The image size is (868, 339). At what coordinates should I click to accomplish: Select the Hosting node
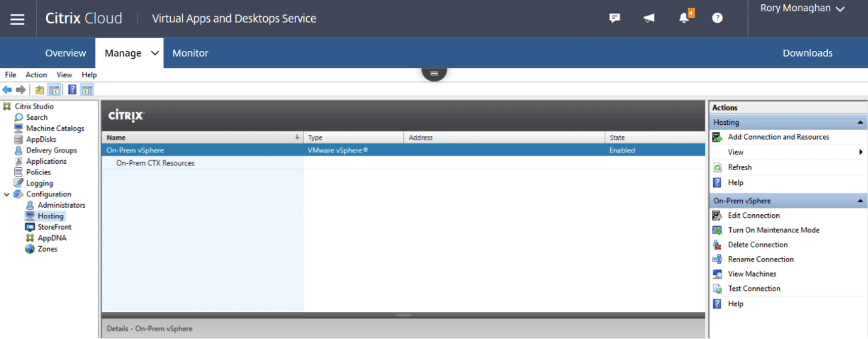pos(50,216)
